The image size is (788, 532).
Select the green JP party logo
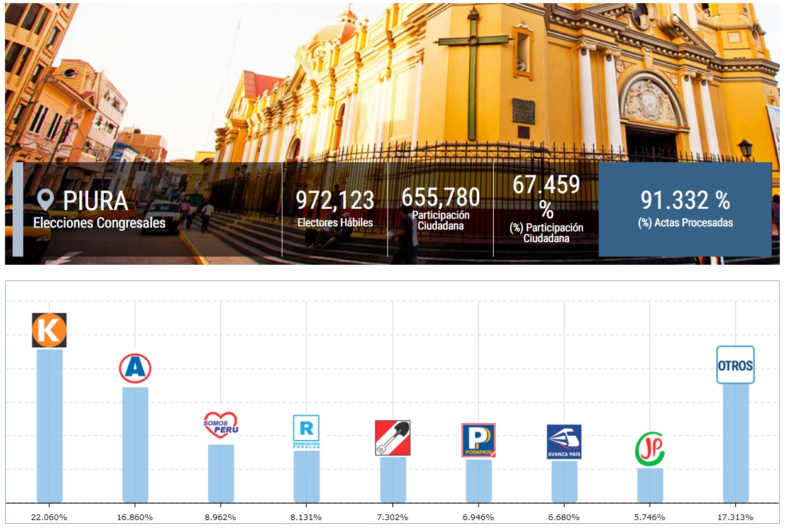(x=650, y=449)
